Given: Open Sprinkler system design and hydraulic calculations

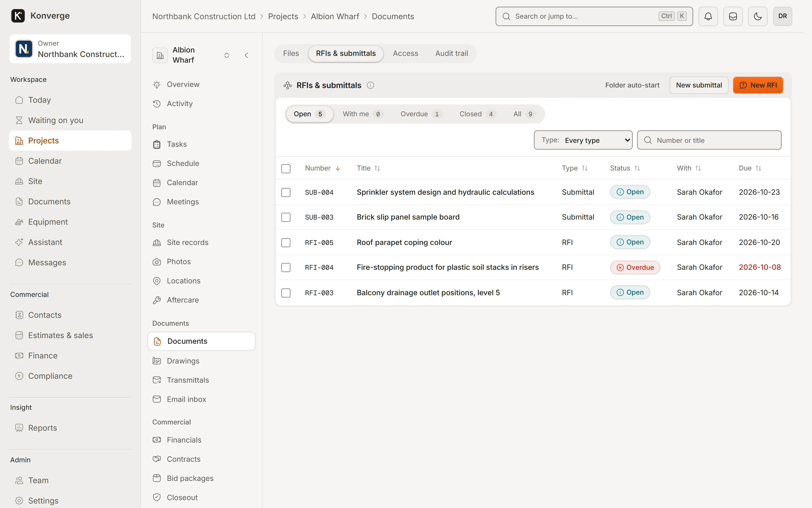Looking at the screenshot, I should [x=445, y=192].
